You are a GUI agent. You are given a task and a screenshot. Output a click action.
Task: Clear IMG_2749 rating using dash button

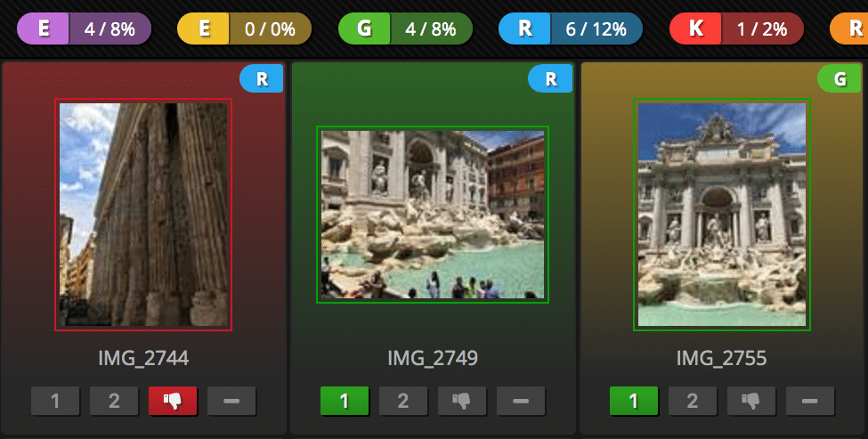tap(521, 400)
